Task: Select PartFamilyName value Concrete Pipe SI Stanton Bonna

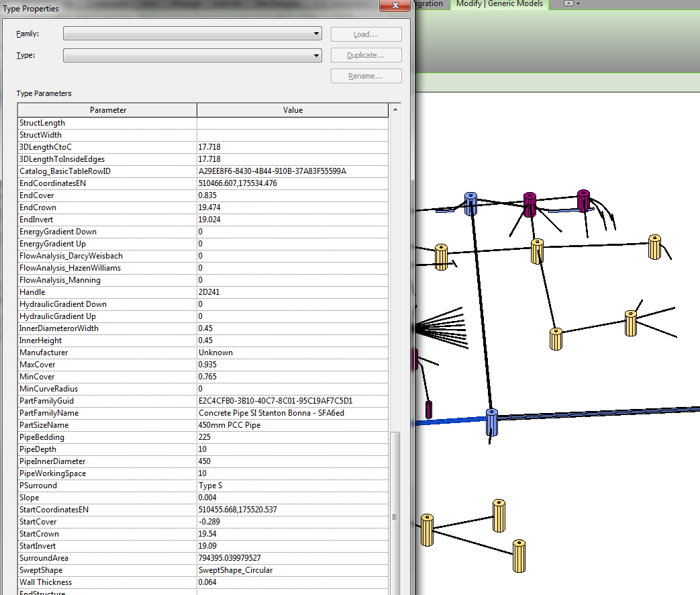Action: [x=271, y=412]
